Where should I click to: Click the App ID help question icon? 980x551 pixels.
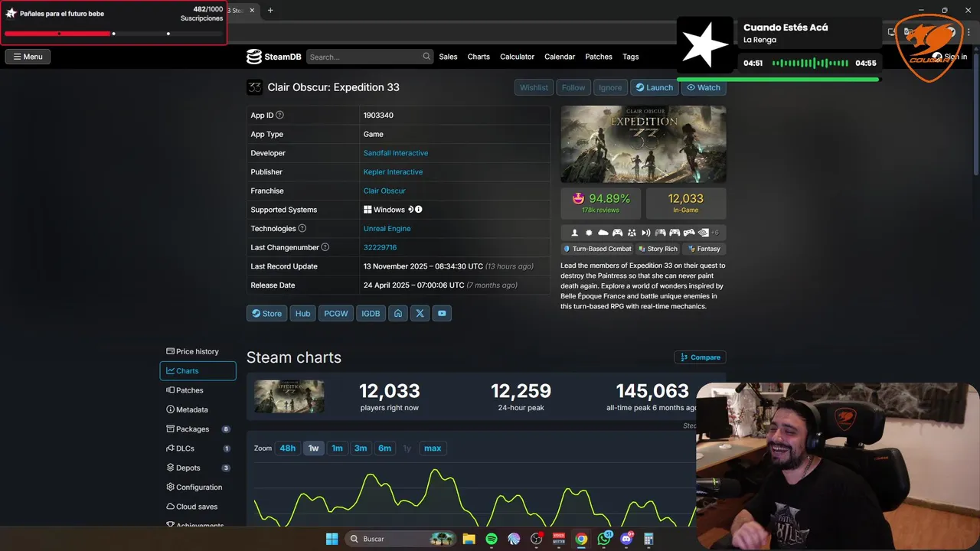(x=279, y=115)
